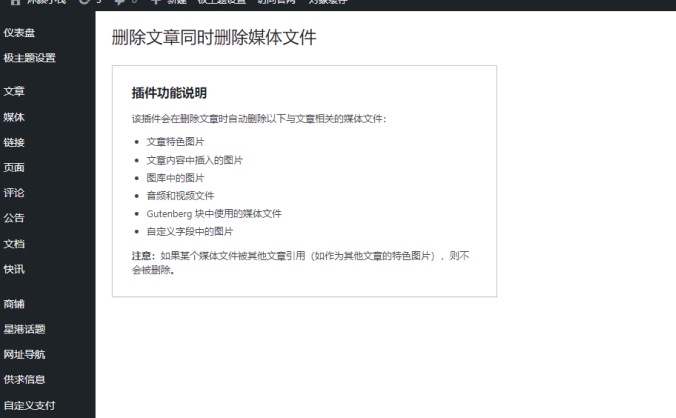Image resolution: width=676 pixels, height=418 pixels.
Task: Open the 媒体 media library menu
Action: click(x=14, y=118)
